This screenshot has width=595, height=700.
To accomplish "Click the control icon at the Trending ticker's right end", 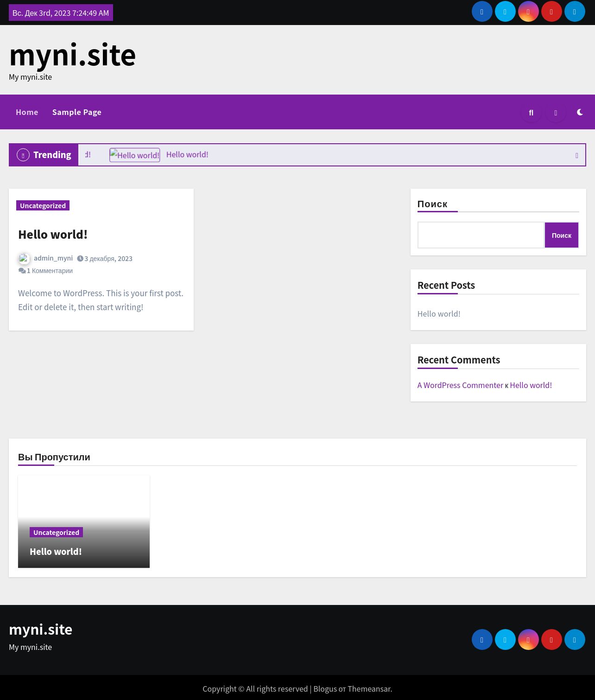I will pos(577,155).
